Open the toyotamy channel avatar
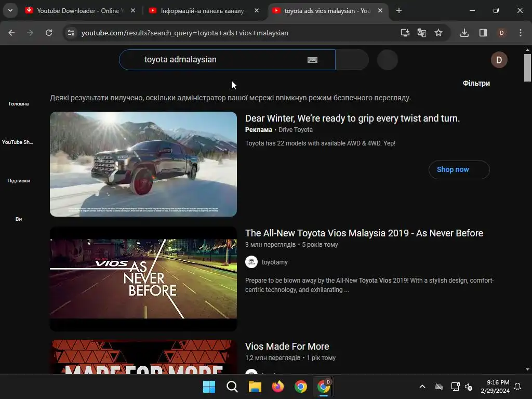The image size is (532, 399). [x=251, y=262]
